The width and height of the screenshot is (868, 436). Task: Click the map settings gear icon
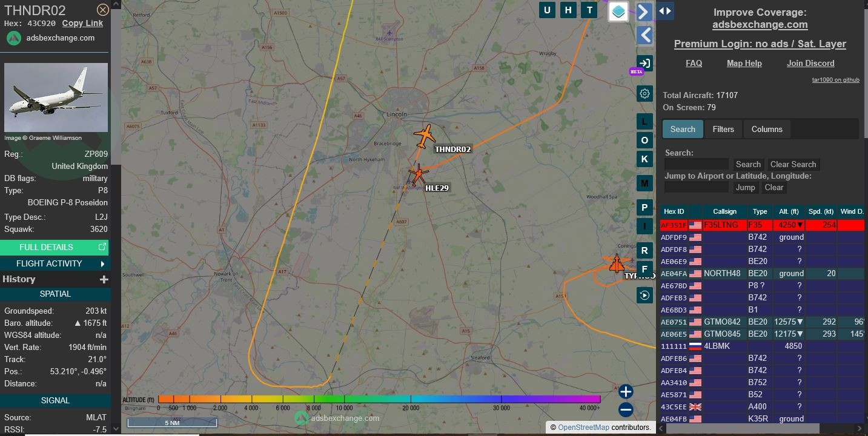tap(644, 93)
